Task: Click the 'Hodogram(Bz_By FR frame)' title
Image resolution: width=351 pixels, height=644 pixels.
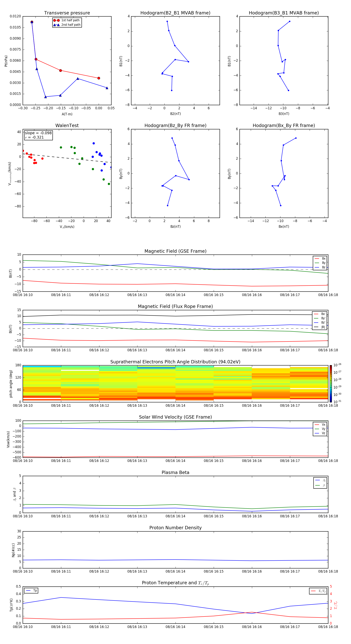Action: 175,125
